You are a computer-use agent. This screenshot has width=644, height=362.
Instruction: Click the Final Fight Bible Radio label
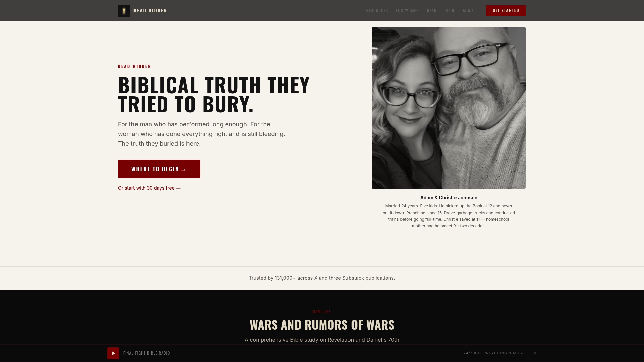coord(147,353)
